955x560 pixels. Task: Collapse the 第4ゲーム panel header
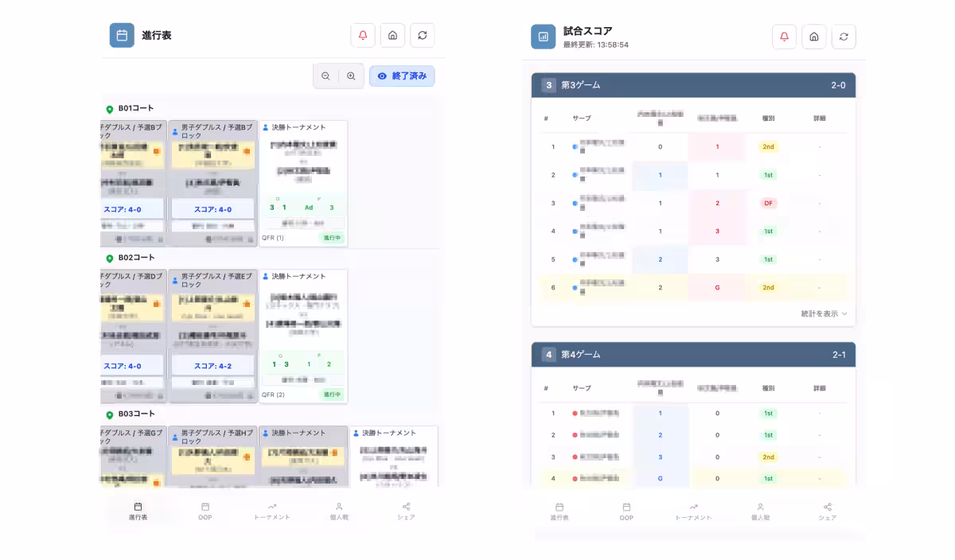pyautogui.click(x=693, y=355)
